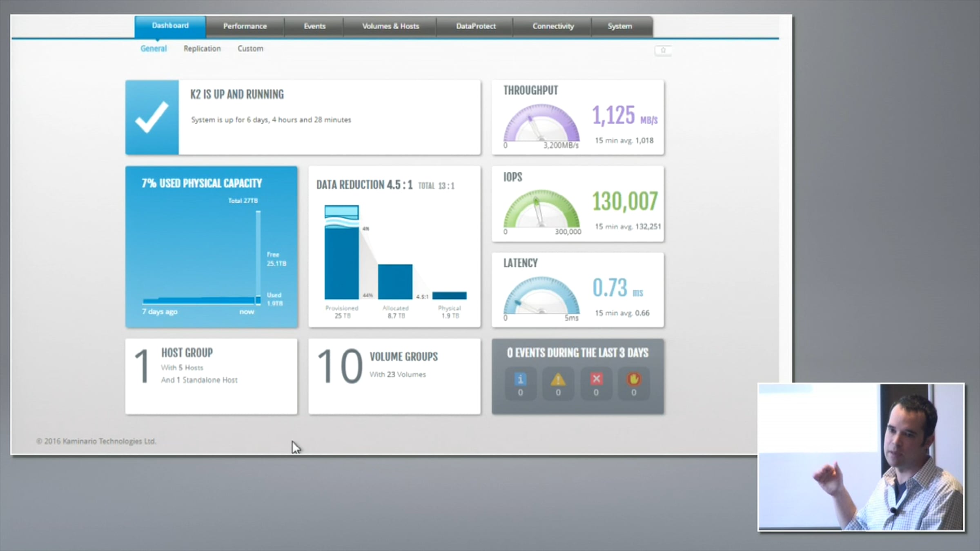This screenshot has height=551, width=980.
Task: Click the presenter video thumbnail
Action: 861,457
